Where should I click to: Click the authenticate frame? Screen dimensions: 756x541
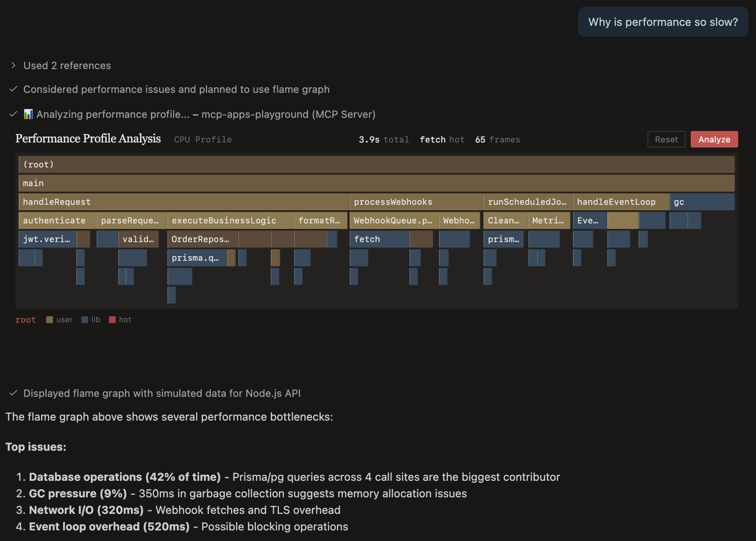coord(56,220)
